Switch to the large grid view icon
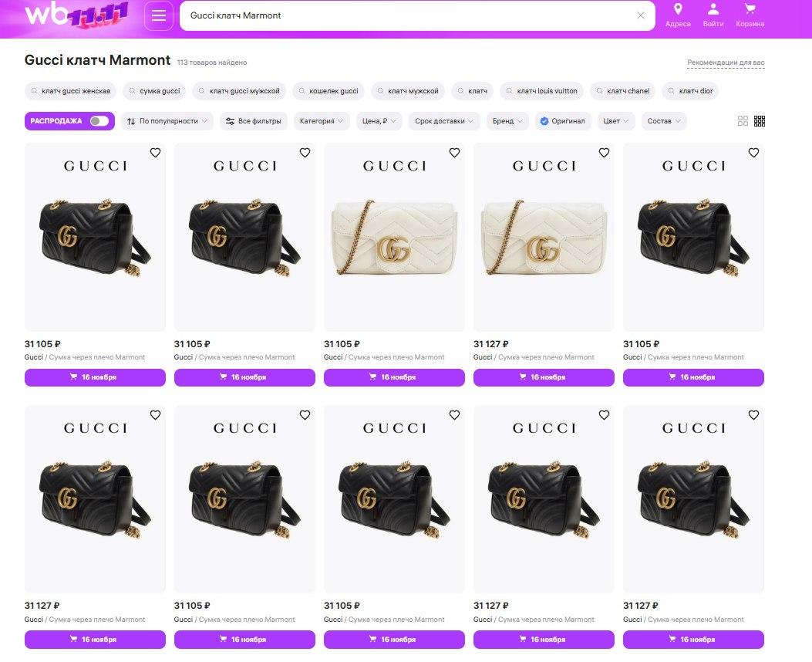812x662 pixels. point(743,120)
